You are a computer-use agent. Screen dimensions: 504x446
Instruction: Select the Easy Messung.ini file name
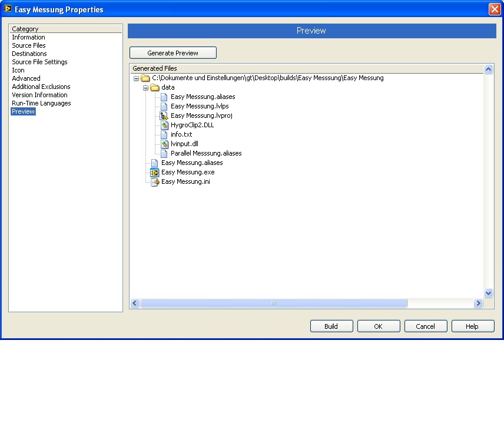185,181
